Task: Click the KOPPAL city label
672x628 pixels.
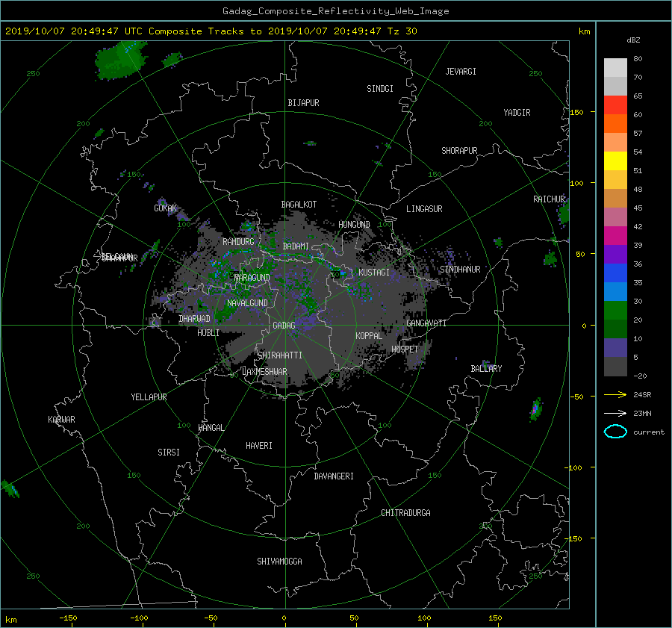Action: (369, 336)
